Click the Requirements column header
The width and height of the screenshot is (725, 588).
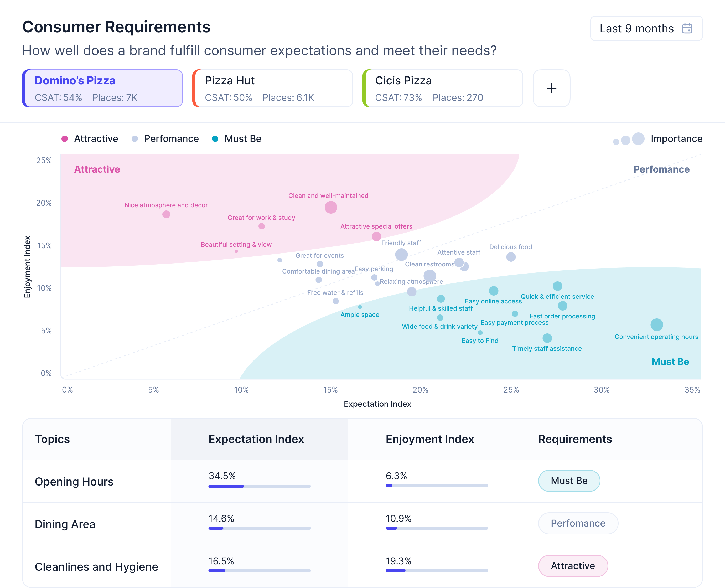[x=575, y=439]
